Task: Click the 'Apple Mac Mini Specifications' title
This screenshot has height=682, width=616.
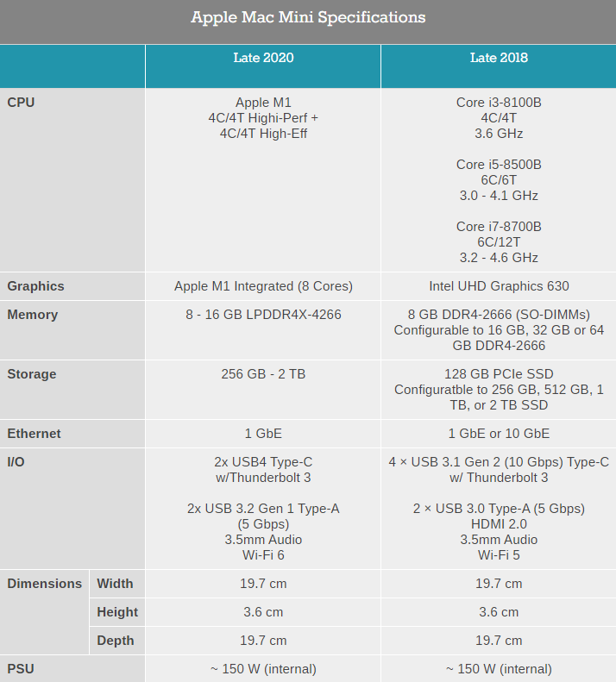Action: [x=308, y=17]
